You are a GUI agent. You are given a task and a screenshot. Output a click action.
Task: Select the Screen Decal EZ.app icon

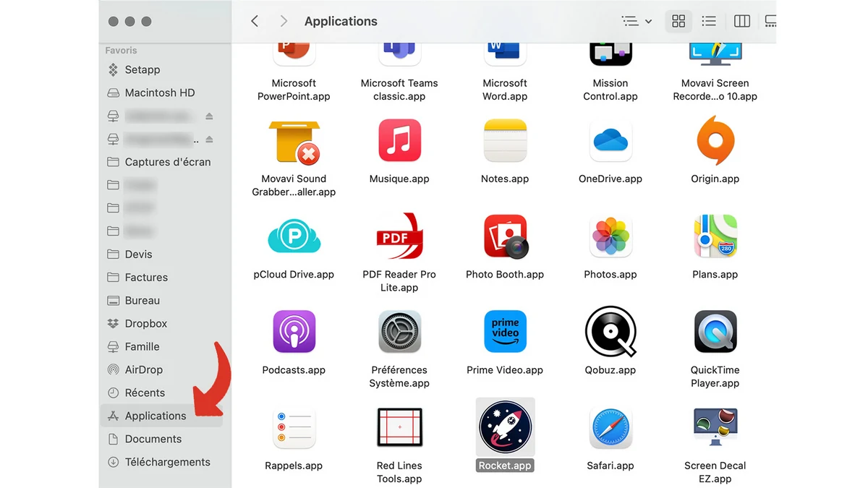(x=715, y=428)
